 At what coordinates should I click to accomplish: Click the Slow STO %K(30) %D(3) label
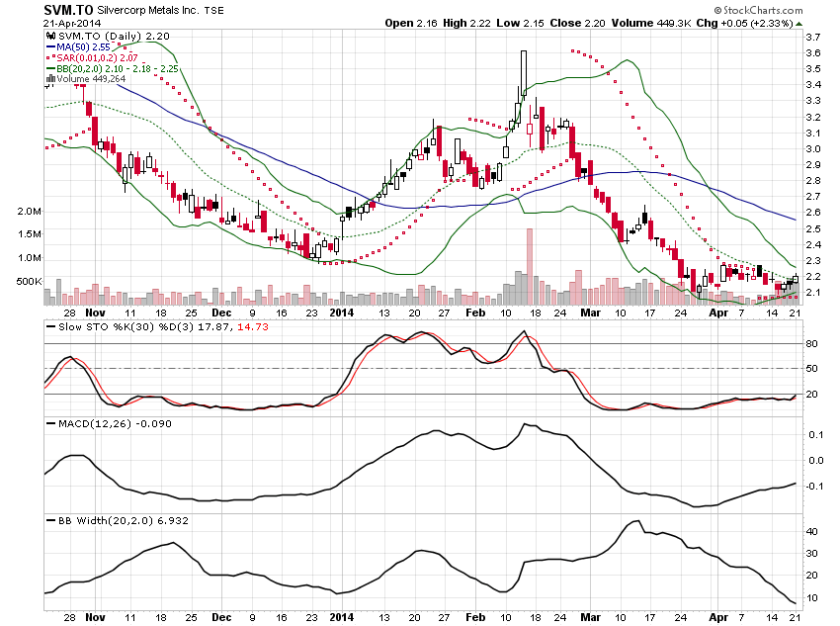[126, 327]
